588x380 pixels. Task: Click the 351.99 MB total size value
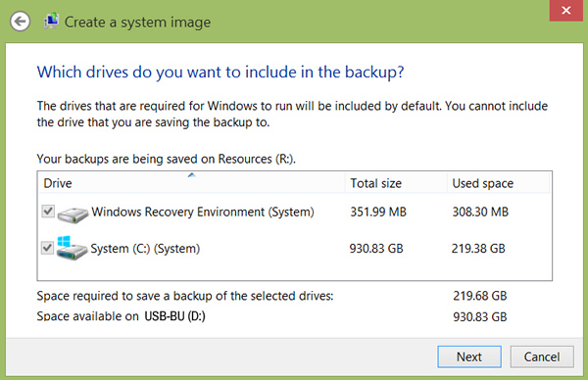point(378,213)
